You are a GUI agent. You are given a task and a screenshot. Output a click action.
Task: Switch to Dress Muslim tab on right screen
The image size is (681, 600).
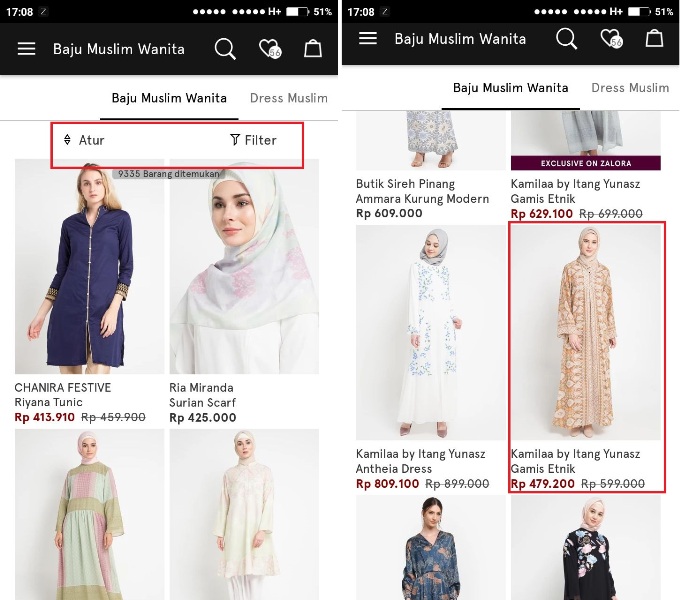tap(630, 87)
